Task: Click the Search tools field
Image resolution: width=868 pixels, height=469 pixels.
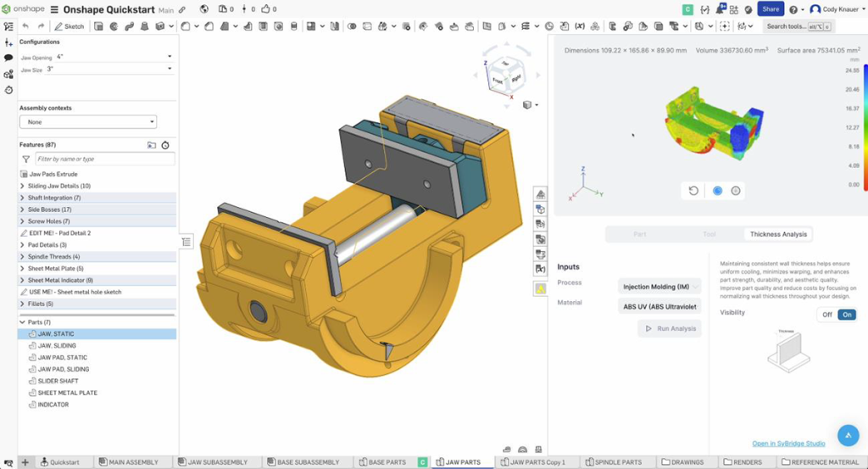Action: [x=797, y=26]
